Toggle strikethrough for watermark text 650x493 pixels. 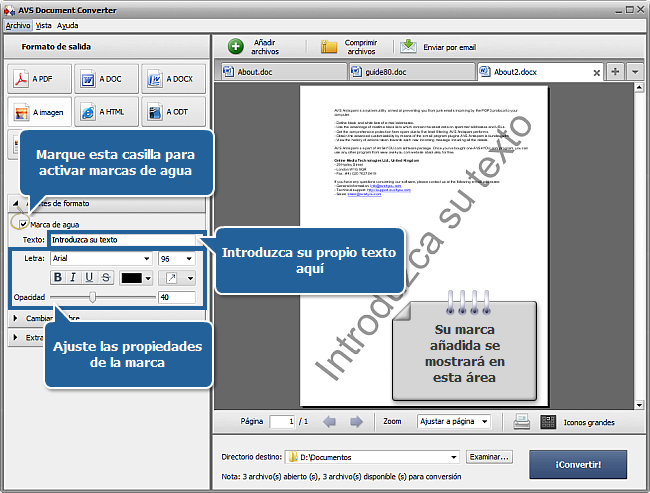pyautogui.click(x=106, y=277)
